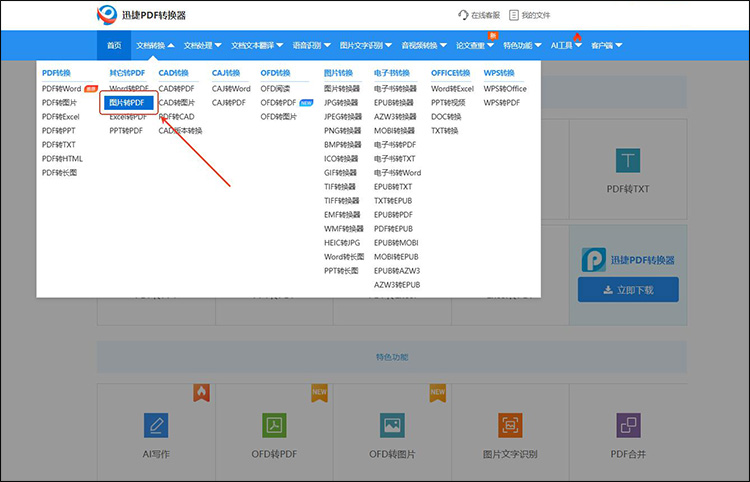This screenshot has height=482, width=750.
Task: Open the OFFICE转换 category heading
Action: click(x=450, y=73)
